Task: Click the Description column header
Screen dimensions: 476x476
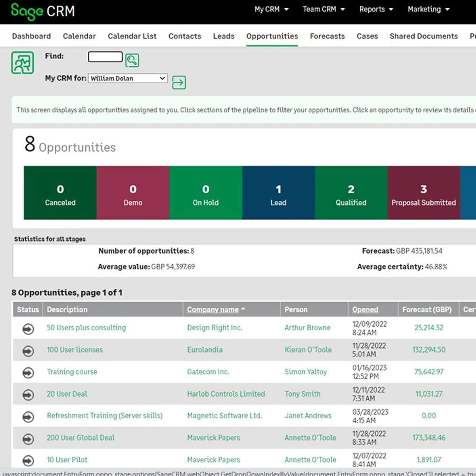Action: click(x=67, y=309)
